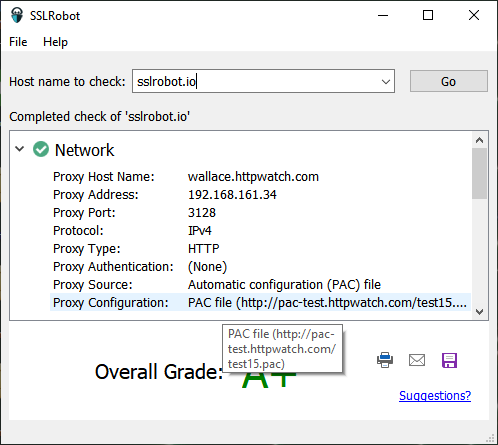The height and width of the screenshot is (445, 498).
Task: Click the truncated PAC file URL value
Action: tap(327, 303)
